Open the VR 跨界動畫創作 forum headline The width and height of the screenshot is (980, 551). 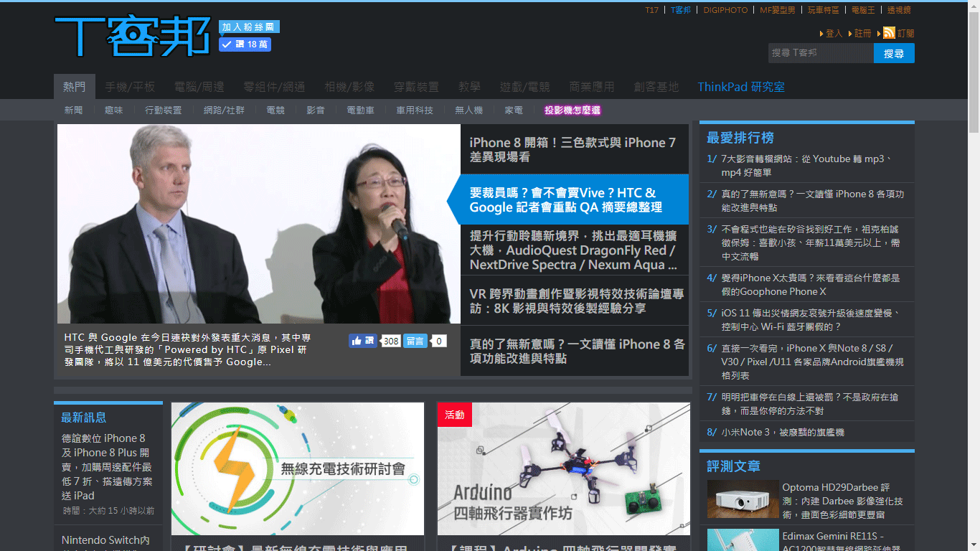click(x=574, y=301)
